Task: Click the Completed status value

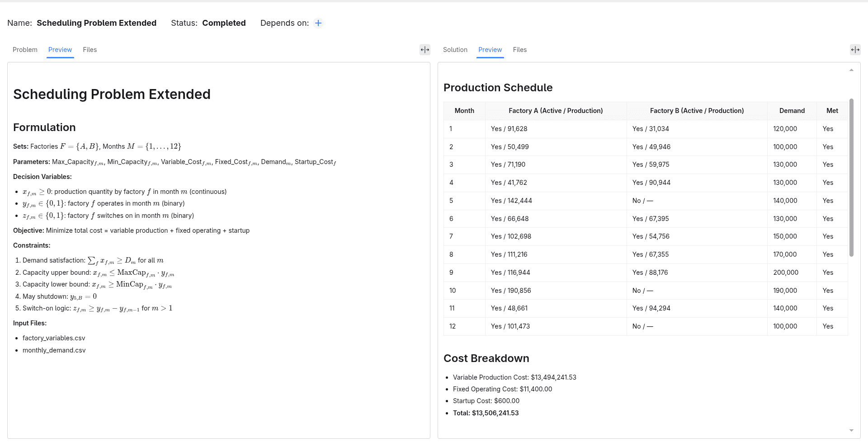Action: (224, 23)
